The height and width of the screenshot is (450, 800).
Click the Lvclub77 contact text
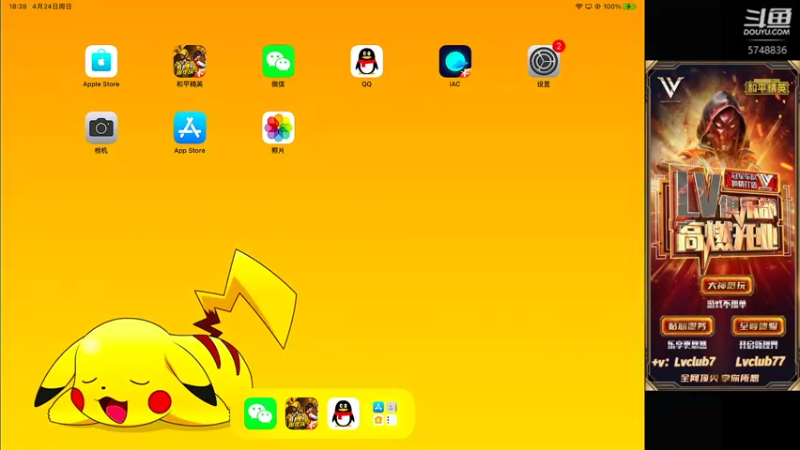760,362
